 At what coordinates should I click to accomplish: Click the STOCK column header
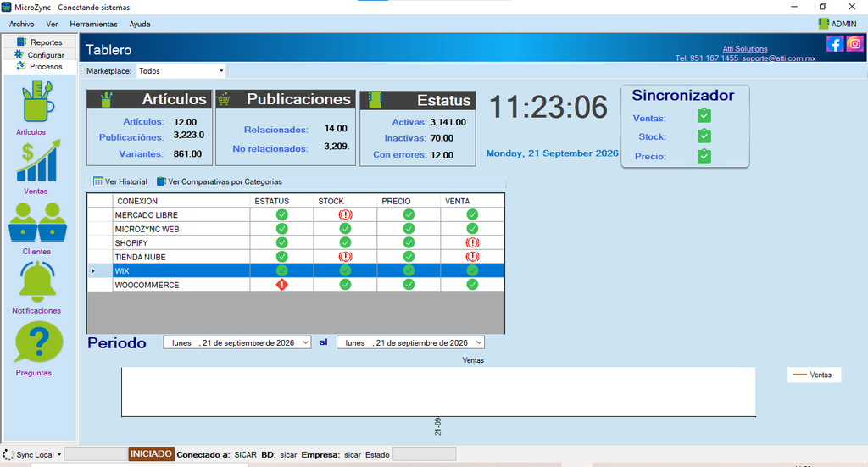tap(346, 201)
